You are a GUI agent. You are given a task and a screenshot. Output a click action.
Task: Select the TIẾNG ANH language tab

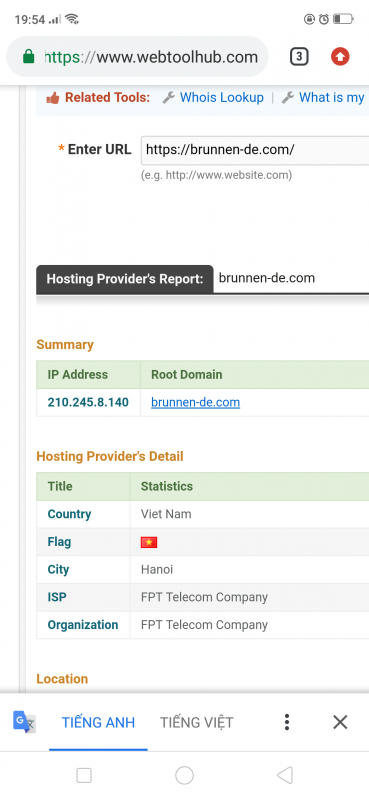click(99, 722)
